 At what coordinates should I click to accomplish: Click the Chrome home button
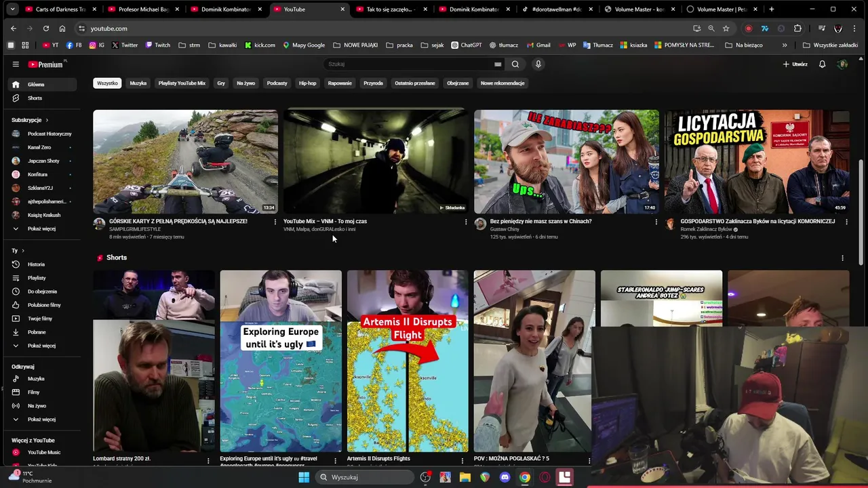[x=62, y=28]
